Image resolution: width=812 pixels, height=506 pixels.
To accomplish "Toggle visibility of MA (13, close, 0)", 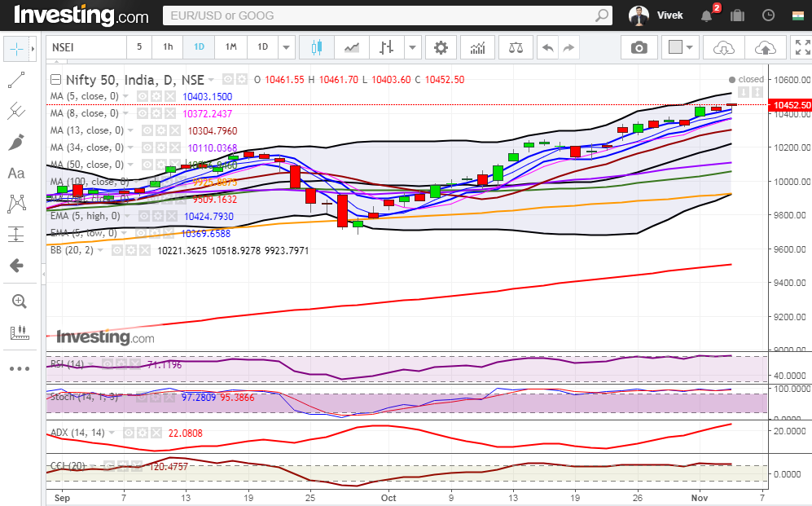I will tap(147, 130).
